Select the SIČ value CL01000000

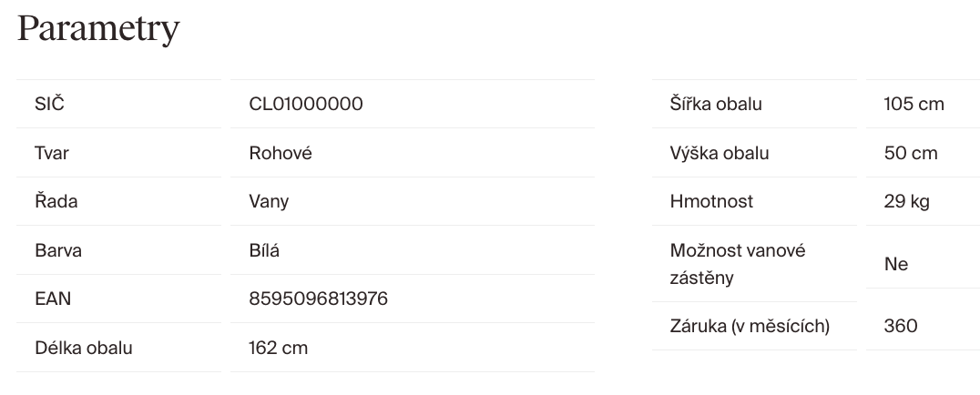pyautogui.click(x=306, y=104)
